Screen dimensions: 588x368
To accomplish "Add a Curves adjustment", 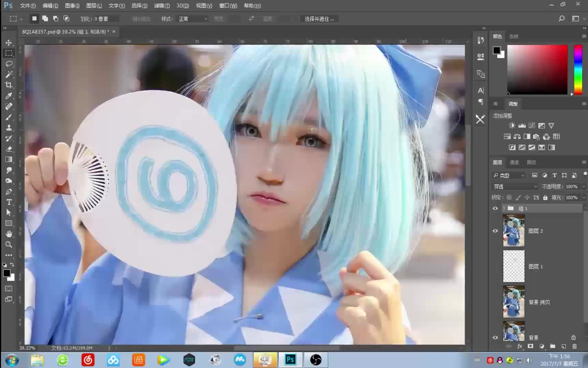I will pos(532,125).
